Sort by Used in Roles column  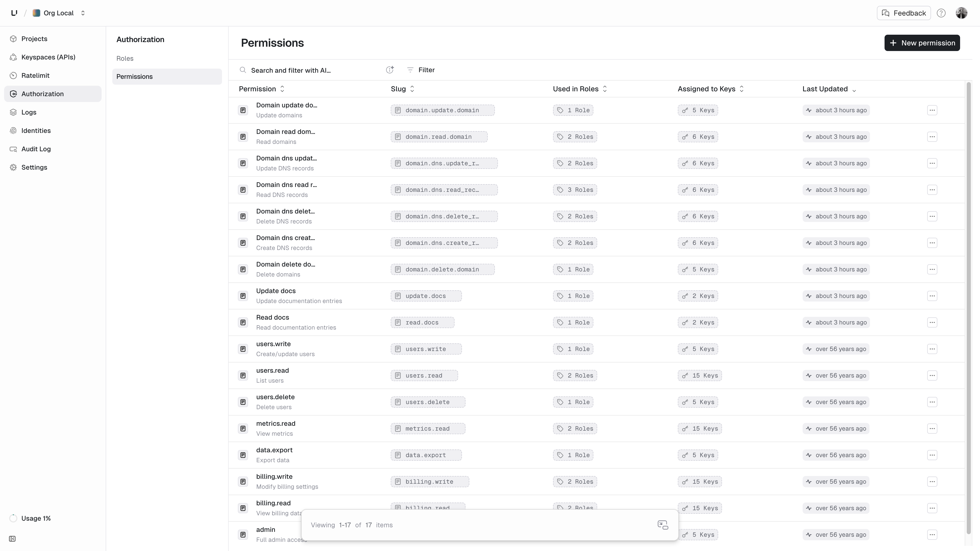click(580, 89)
